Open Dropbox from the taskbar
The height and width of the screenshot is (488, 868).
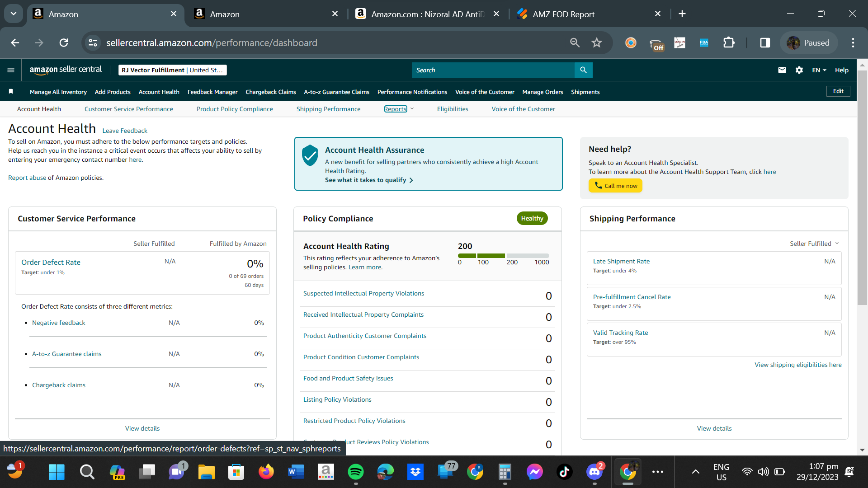point(415,472)
